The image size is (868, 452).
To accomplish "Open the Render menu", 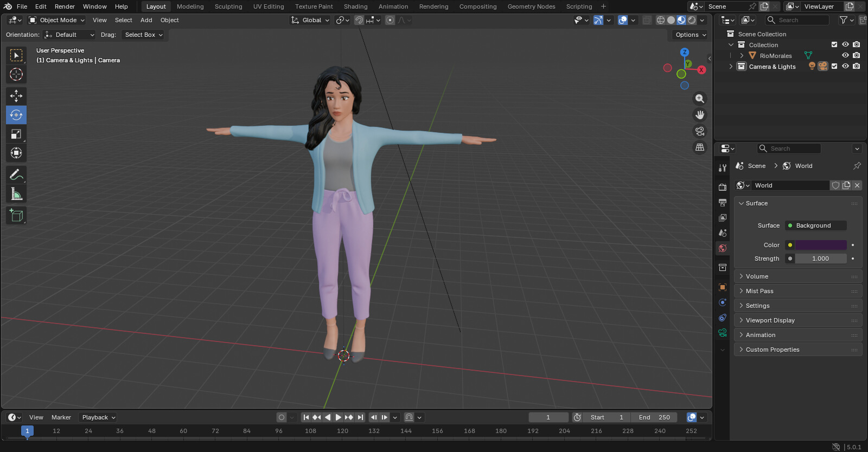I will point(65,7).
